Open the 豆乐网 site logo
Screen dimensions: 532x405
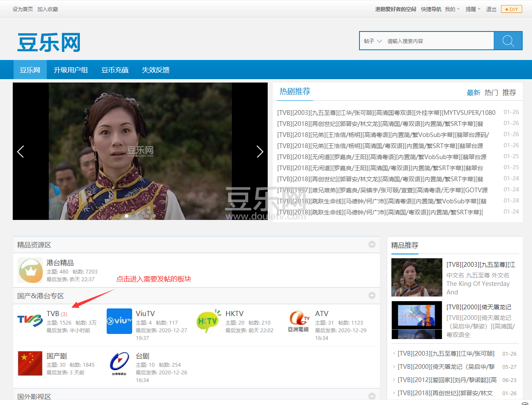[49, 43]
